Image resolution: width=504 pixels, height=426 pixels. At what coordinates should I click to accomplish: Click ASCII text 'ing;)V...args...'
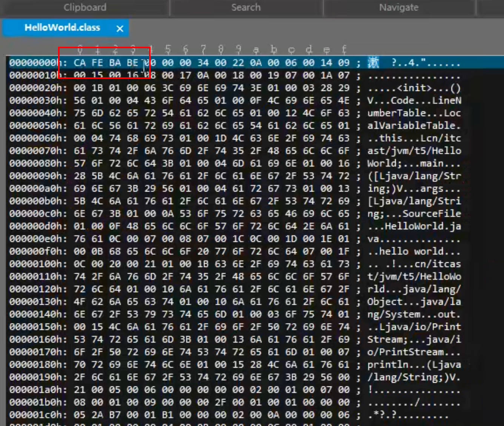414,188
